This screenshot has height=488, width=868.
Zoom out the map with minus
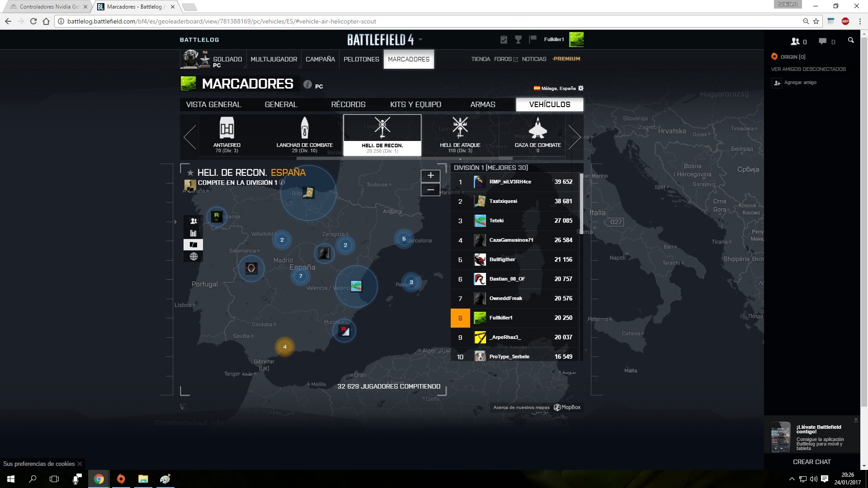(x=430, y=190)
